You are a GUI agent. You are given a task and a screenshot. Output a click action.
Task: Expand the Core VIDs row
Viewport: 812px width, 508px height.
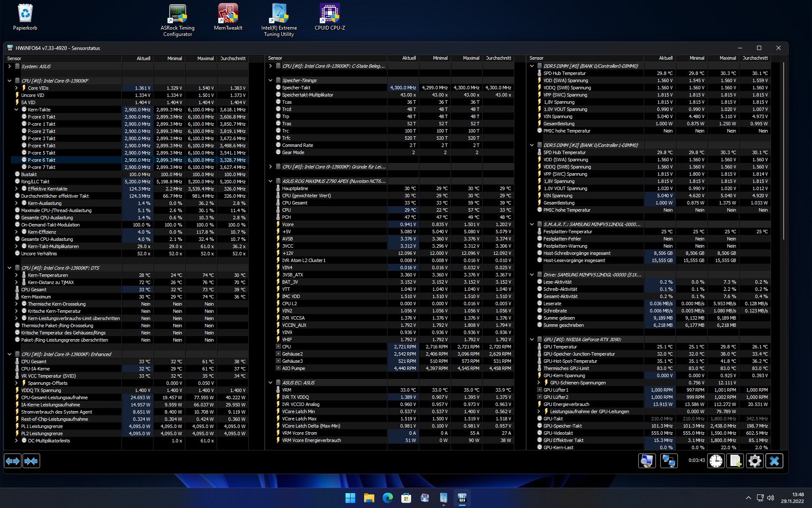pos(16,88)
